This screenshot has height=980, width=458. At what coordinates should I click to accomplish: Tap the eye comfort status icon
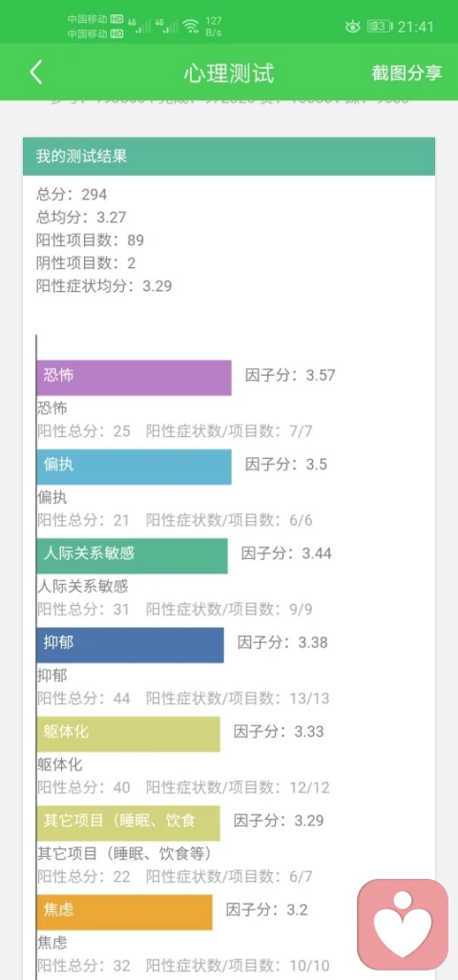(x=353, y=27)
